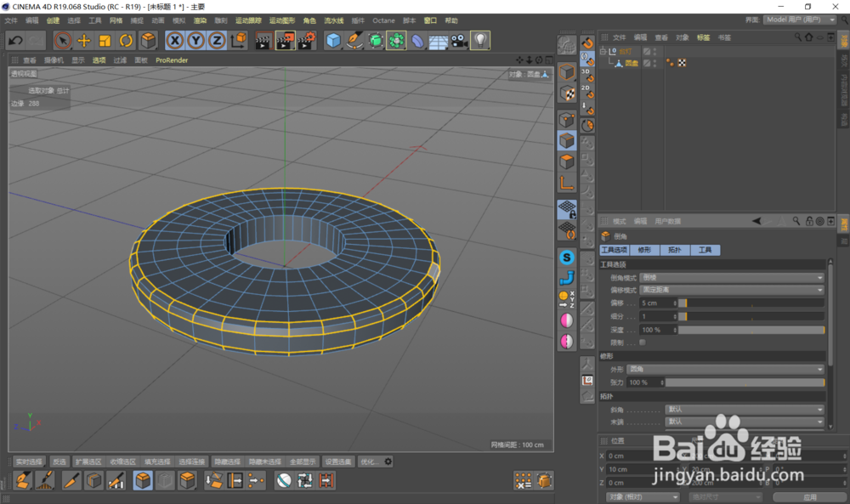Screen dimensions: 850x504
Task: Toggle visibility dots of 圆盘 object
Action: pyautogui.click(x=654, y=63)
